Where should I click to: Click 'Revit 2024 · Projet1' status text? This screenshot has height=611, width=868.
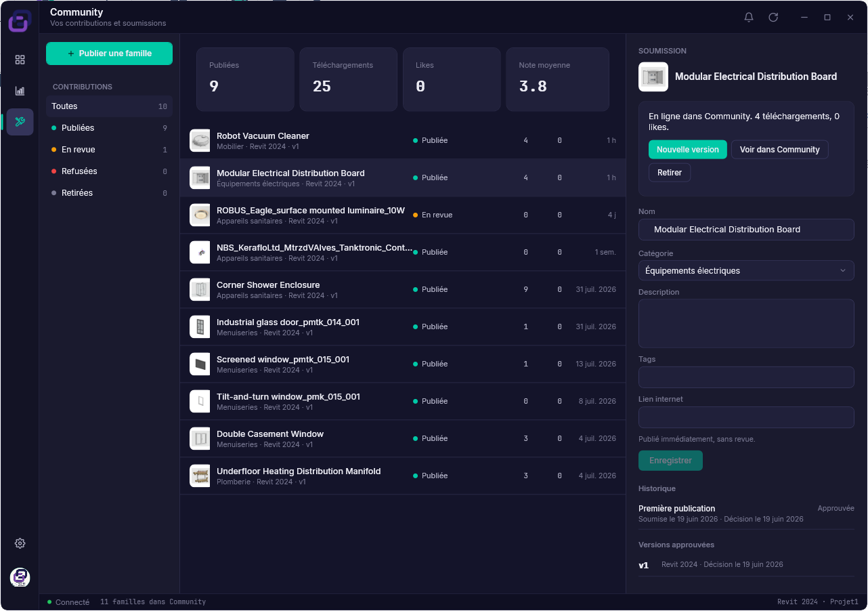[x=817, y=602]
